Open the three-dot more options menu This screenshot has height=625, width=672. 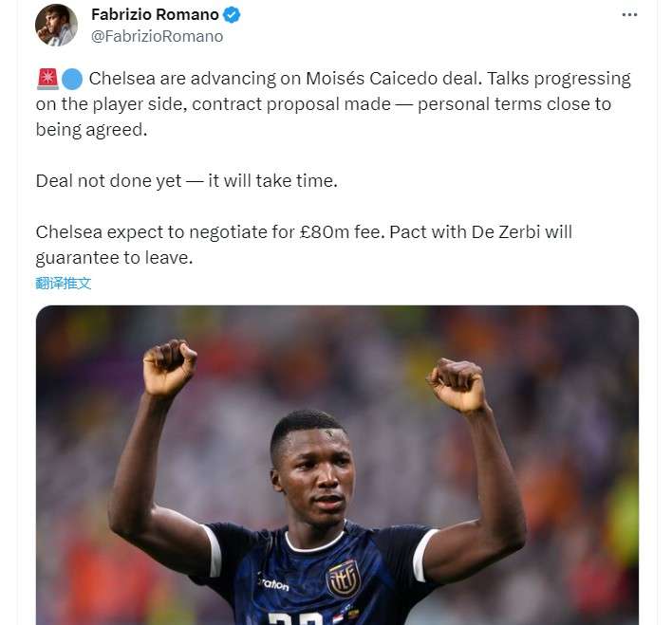pos(629,15)
